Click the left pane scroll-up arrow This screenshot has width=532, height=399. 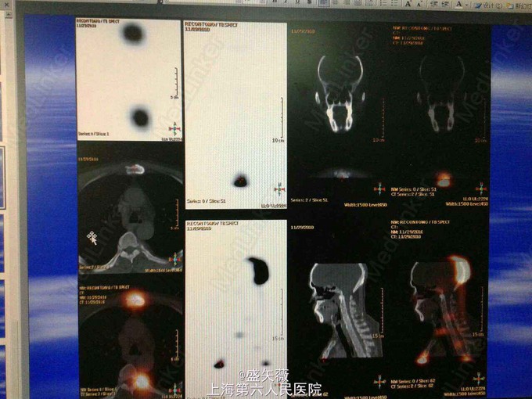point(9,15)
